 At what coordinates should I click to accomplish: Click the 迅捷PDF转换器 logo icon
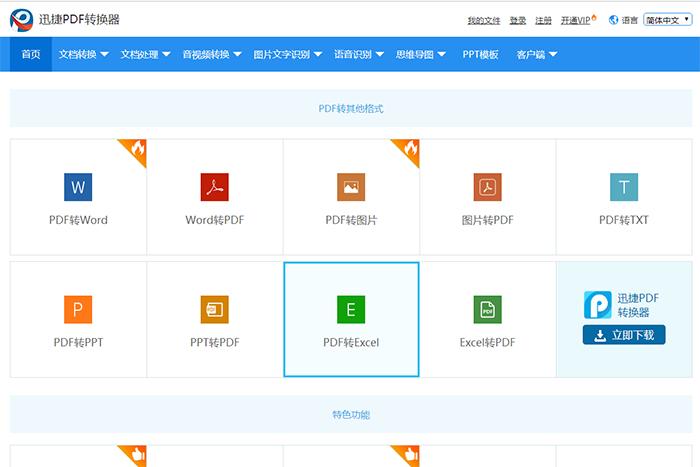tap(21, 20)
